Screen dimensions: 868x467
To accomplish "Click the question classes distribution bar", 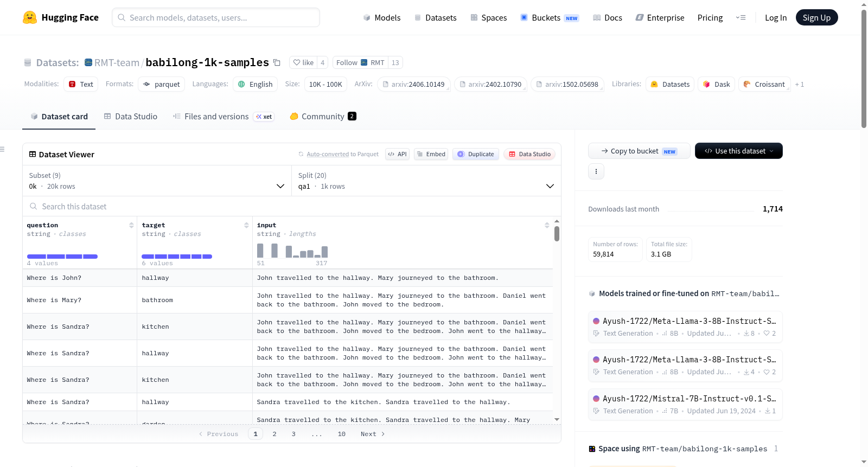I will (62, 256).
